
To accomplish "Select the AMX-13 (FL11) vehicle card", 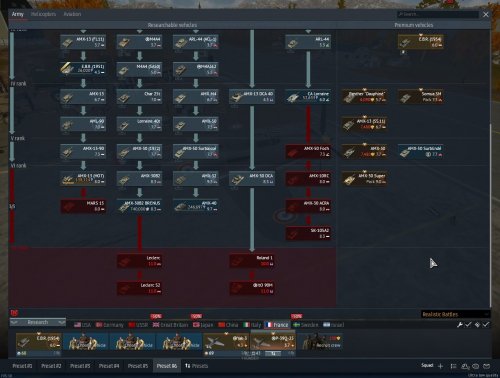I will coord(83,42).
